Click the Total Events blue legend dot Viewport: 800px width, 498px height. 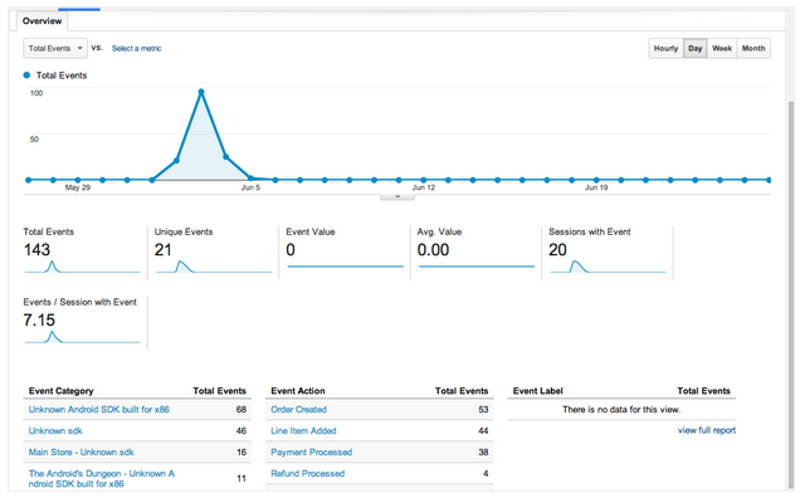[x=27, y=76]
